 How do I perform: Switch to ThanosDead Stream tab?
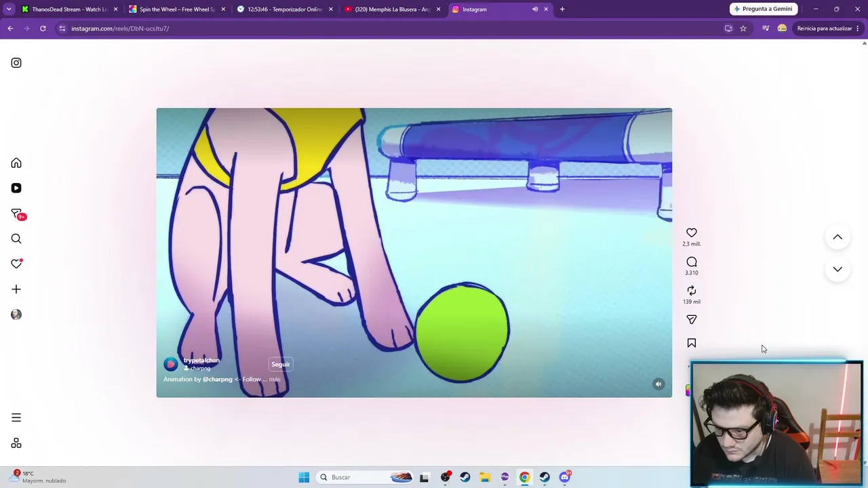pos(69,9)
